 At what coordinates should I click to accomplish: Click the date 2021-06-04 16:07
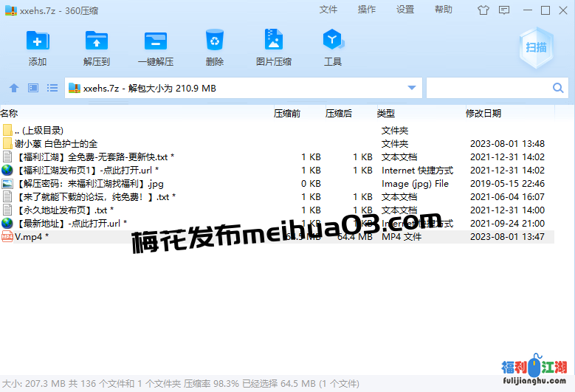point(507,197)
